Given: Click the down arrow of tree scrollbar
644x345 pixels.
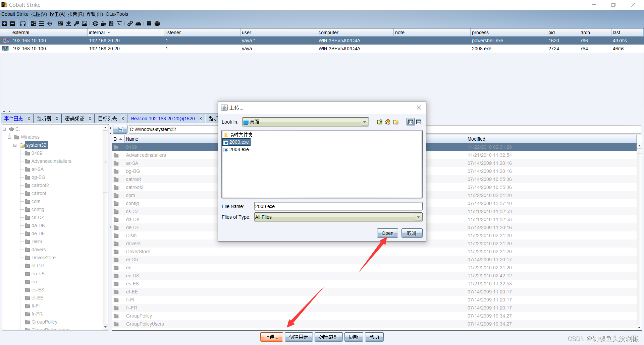Looking at the screenshot, I should click(105, 327).
